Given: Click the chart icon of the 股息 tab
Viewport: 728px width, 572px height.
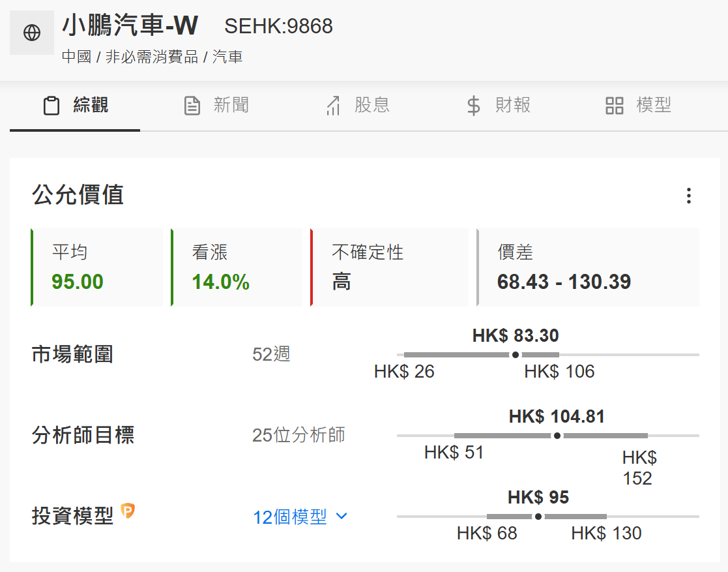Looking at the screenshot, I should point(333,106).
